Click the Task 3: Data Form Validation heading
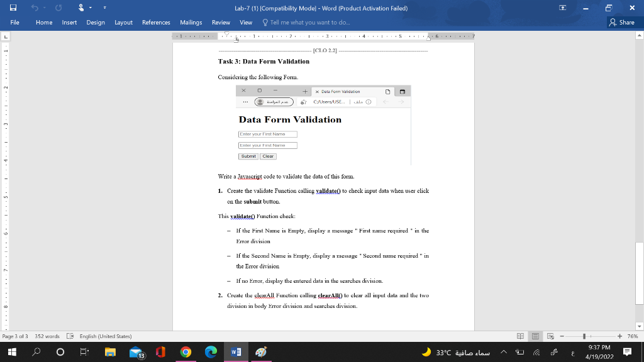This screenshot has height=362, width=644. coord(264,62)
